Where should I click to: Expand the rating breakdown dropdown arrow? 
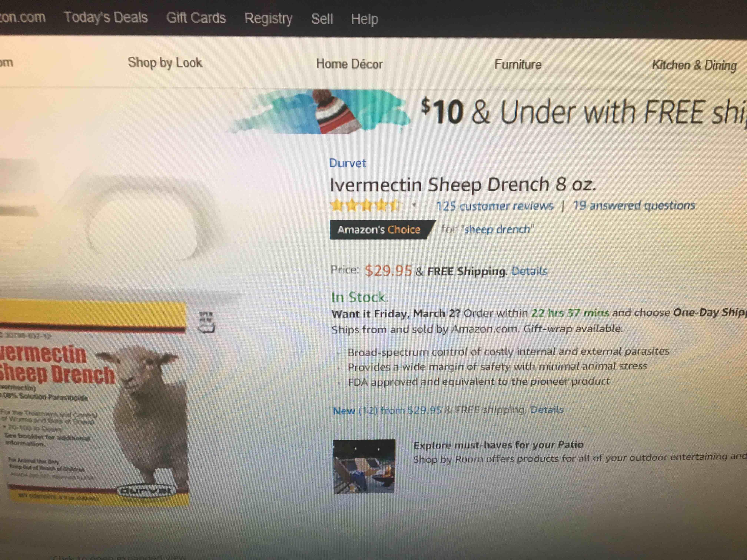pos(414,205)
